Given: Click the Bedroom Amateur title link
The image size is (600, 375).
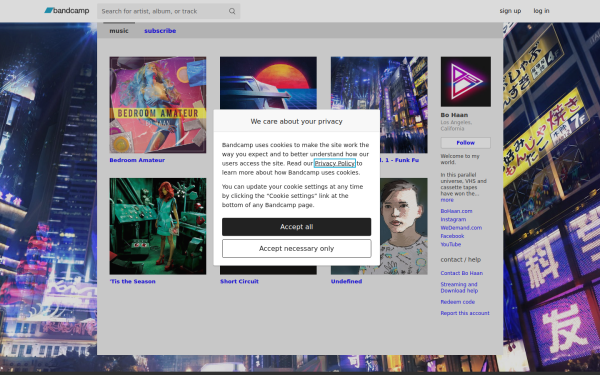Looking at the screenshot, I should pos(137,160).
